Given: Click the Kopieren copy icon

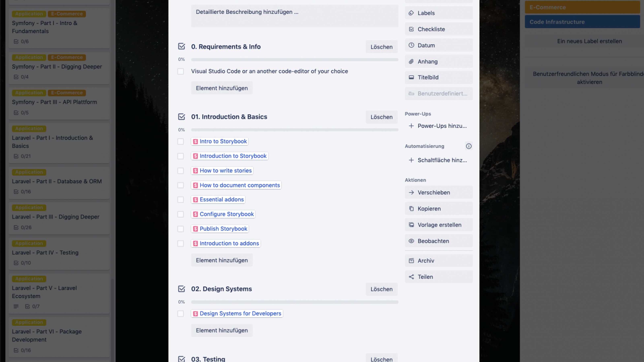Looking at the screenshot, I should point(411,209).
